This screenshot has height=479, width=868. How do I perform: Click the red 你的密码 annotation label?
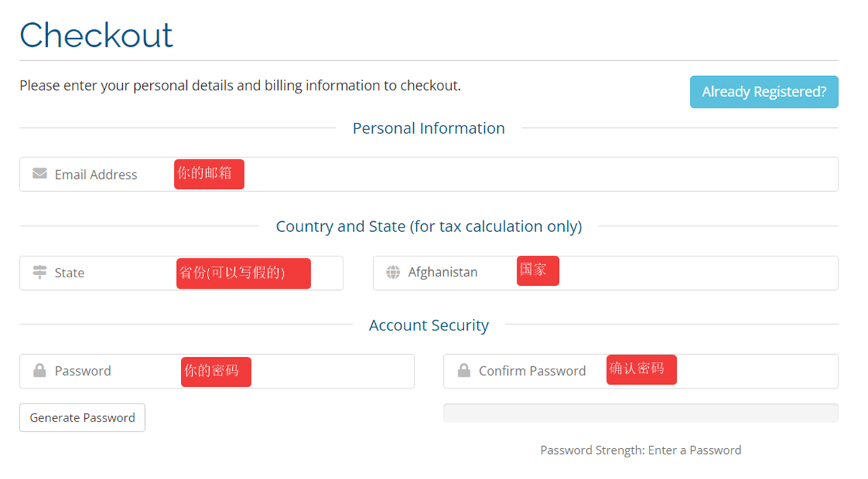216,372
